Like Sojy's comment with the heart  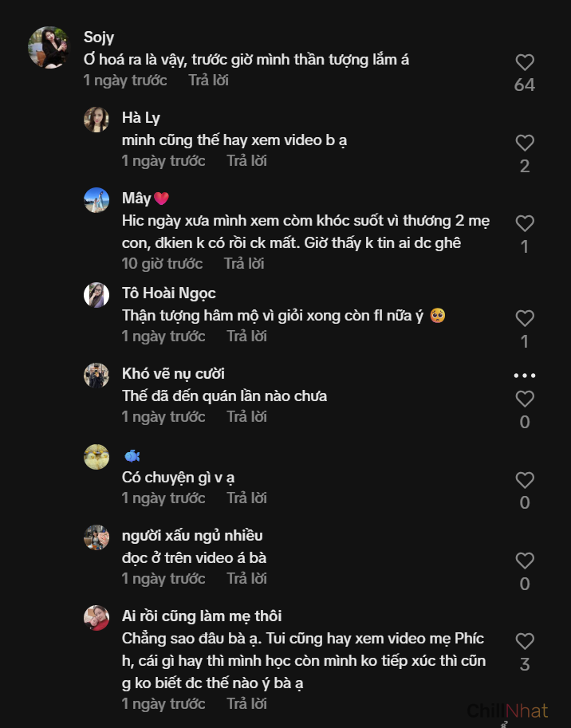tap(524, 63)
